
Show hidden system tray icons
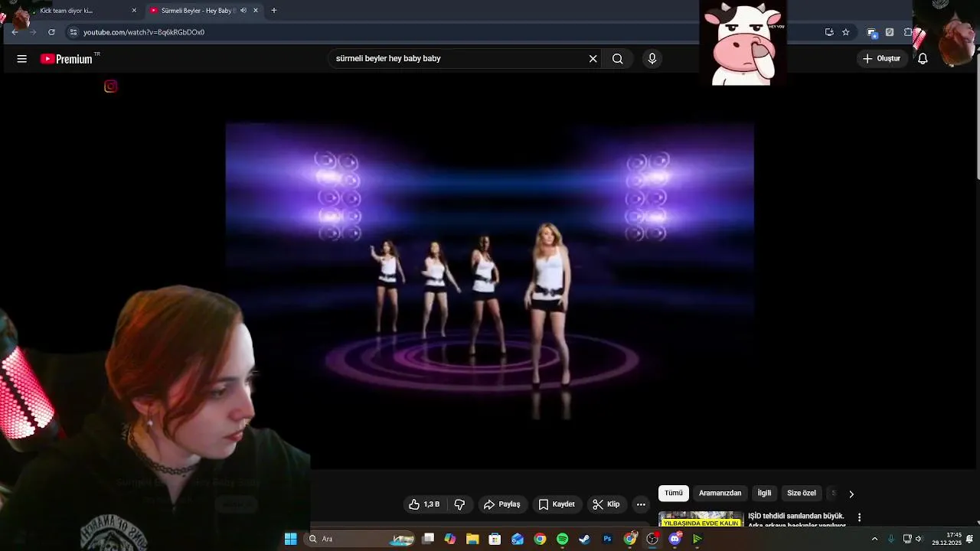(874, 540)
